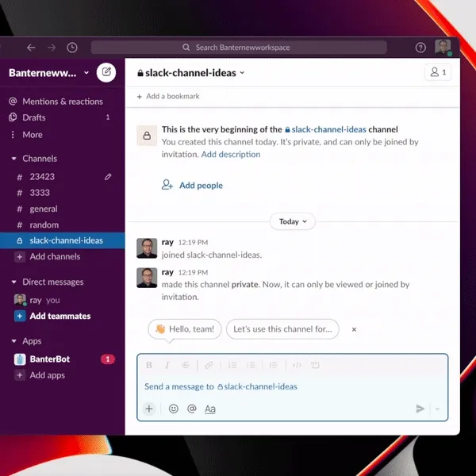Go back with the left arrow
Viewport: 476px width, 476px height.
pos(31,48)
